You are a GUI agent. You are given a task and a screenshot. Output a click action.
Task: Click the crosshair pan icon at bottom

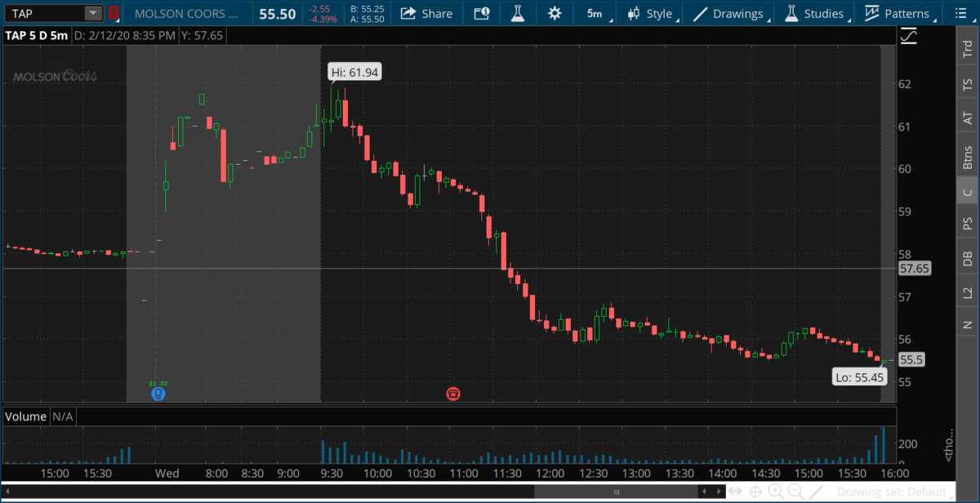tap(755, 492)
